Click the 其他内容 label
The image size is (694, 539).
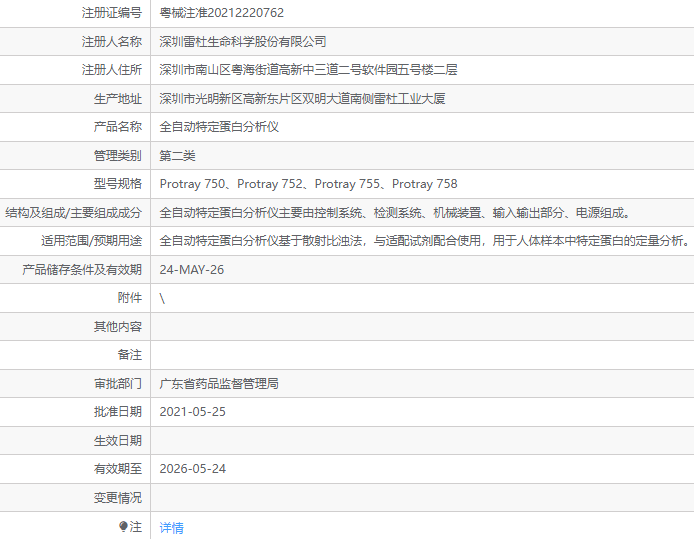118,327
